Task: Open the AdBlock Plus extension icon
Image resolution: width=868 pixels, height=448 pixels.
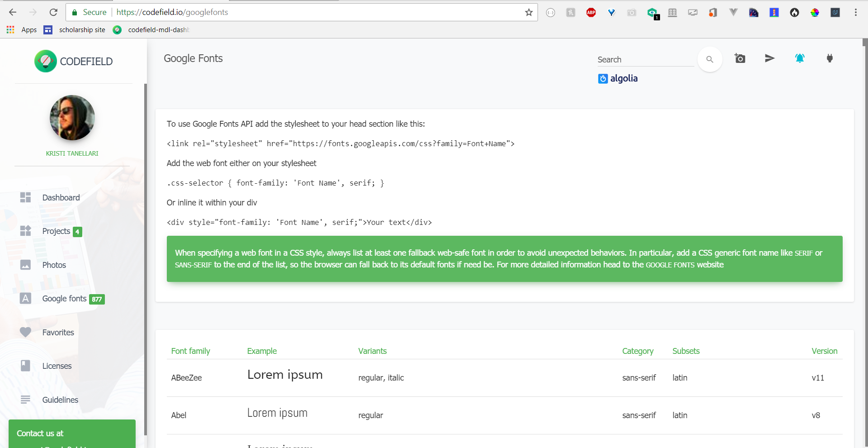Action: click(591, 13)
